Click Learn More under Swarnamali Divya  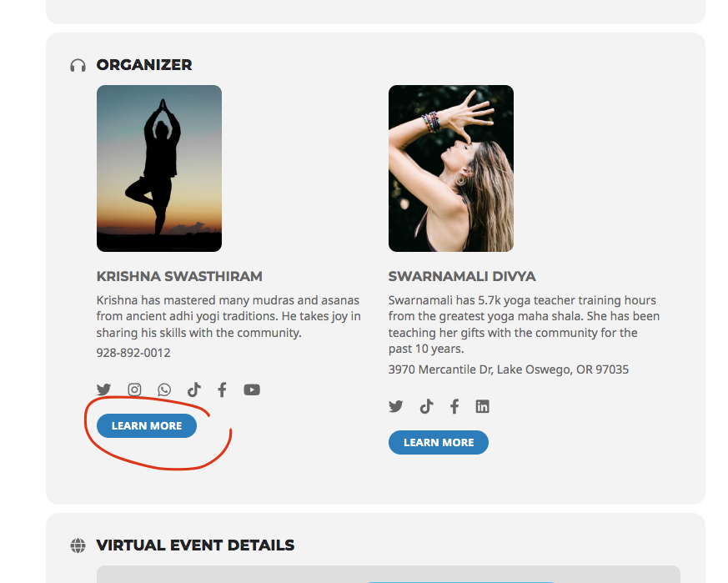click(x=439, y=442)
